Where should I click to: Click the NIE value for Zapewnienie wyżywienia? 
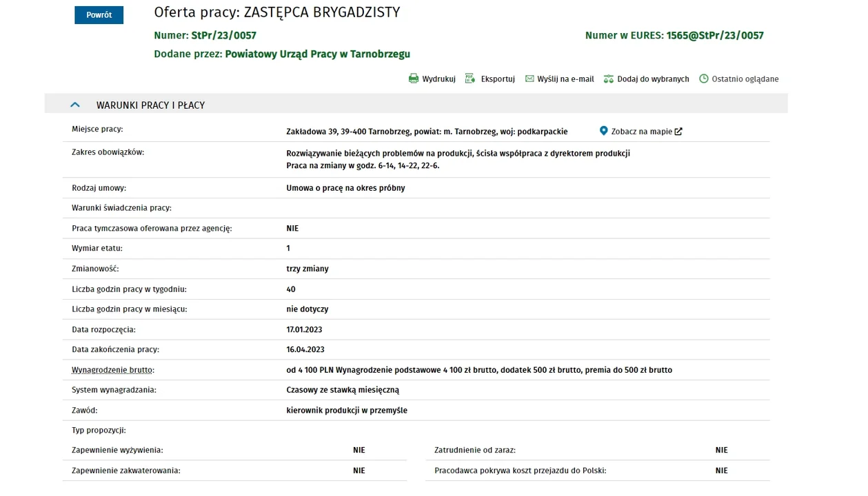[x=359, y=450]
